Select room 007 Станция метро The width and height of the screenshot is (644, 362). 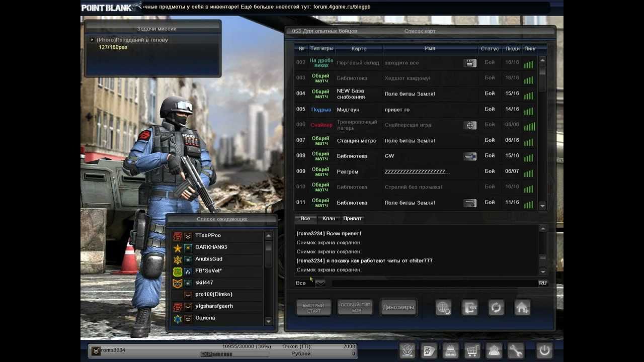(416, 141)
